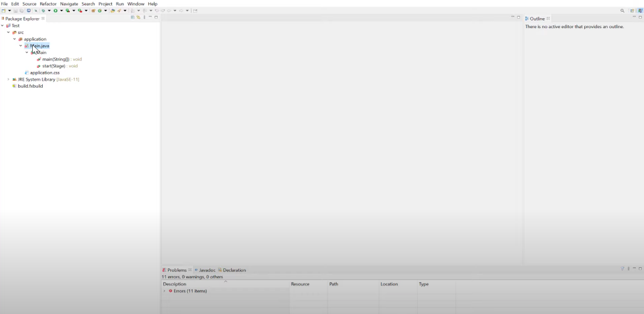Open the Project menu
Viewport: 644px width, 314px height.
tap(105, 4)
